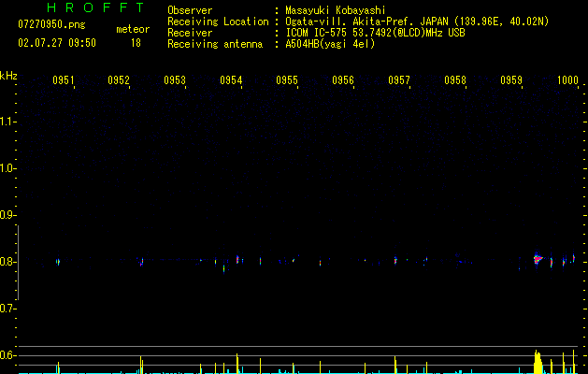This screenshot has height=374, width=588.
Task: Click the 0952 time marker
Action: (x=118, y=80)
